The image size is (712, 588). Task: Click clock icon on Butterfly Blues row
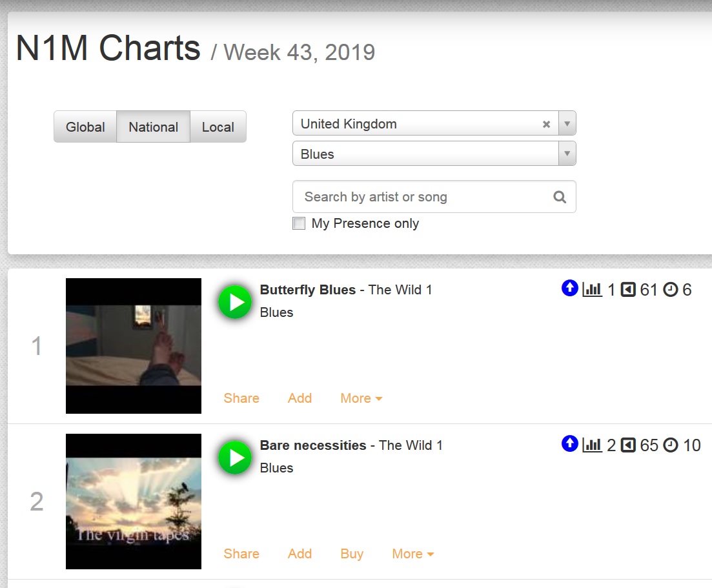[x=670, y=290]
